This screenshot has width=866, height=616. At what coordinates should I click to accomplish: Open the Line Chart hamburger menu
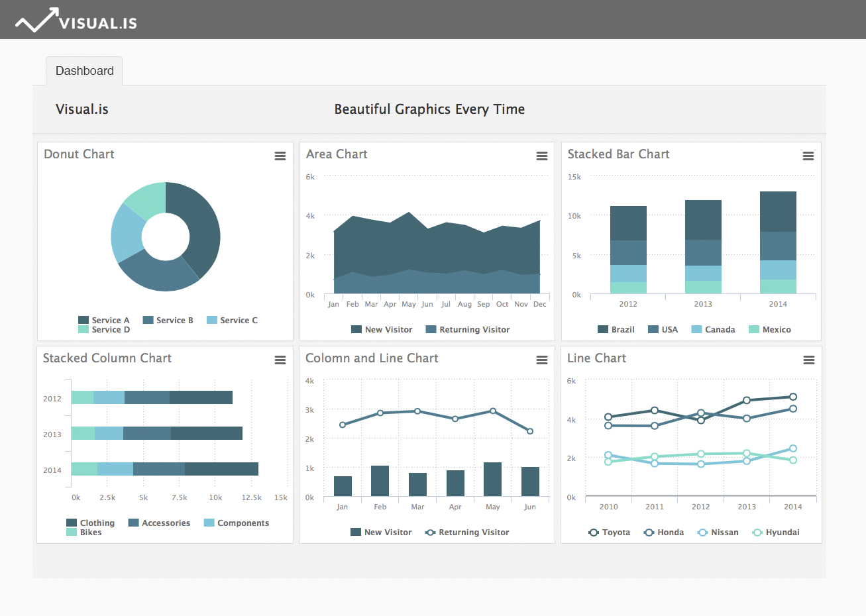(x=809, y=360)
